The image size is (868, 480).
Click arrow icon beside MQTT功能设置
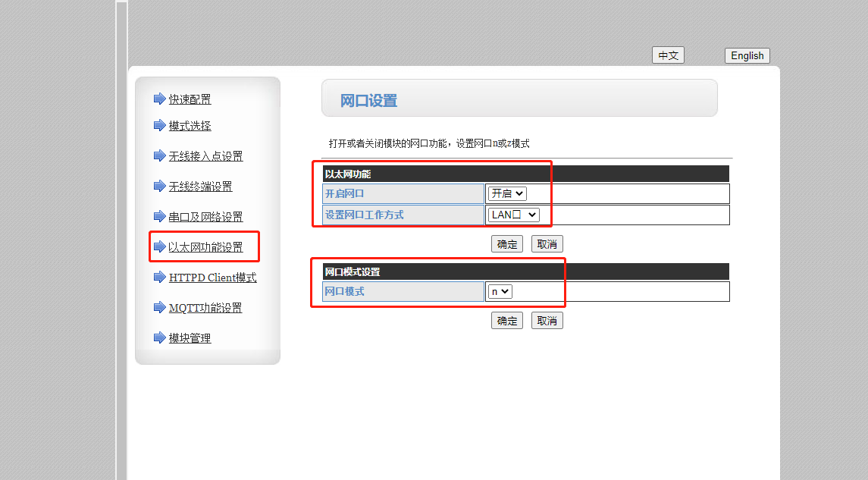pos(159,307)
